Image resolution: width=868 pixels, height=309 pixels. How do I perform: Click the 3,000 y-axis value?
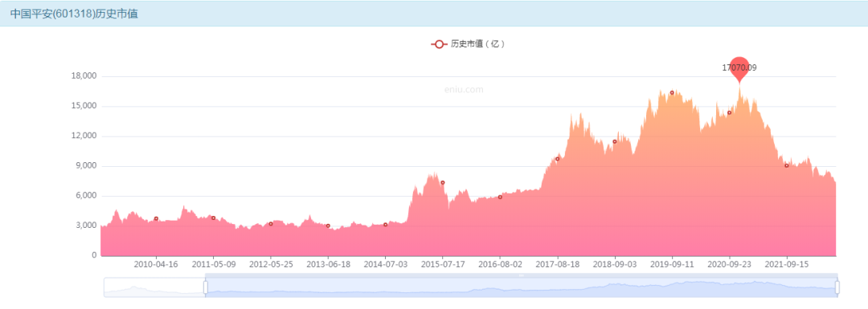(86, 225)
